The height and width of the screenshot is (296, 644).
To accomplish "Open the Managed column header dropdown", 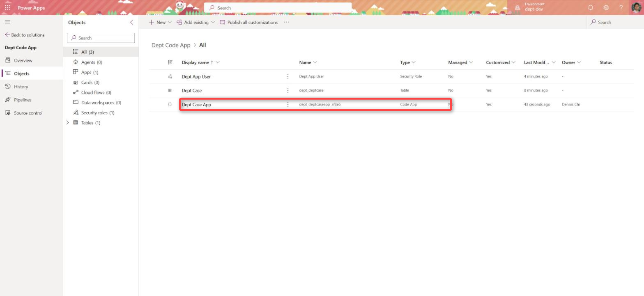I will [460, 62].
